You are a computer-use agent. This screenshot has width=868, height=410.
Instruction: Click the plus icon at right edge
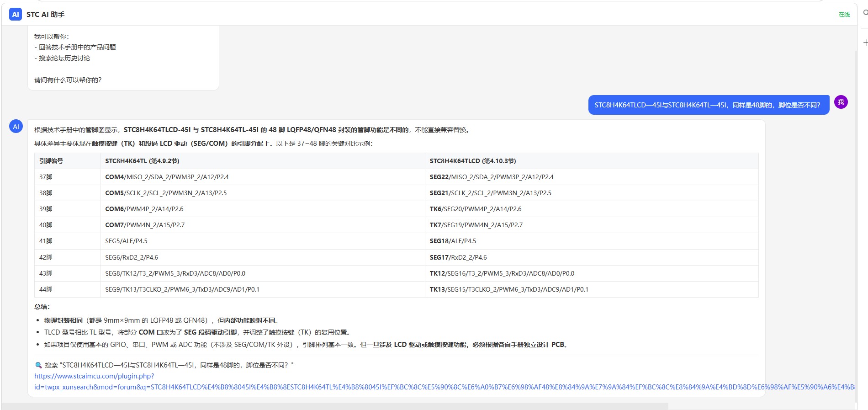tap(865, 43)
